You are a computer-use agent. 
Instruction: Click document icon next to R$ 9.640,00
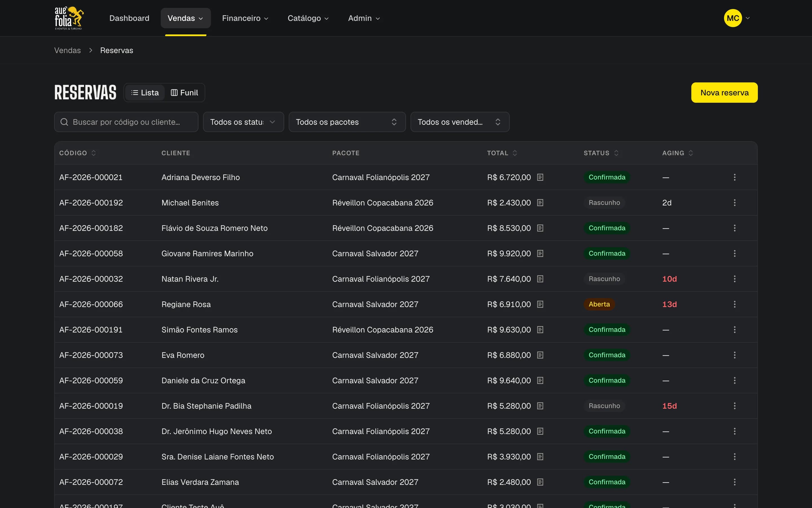pos(540,380)
